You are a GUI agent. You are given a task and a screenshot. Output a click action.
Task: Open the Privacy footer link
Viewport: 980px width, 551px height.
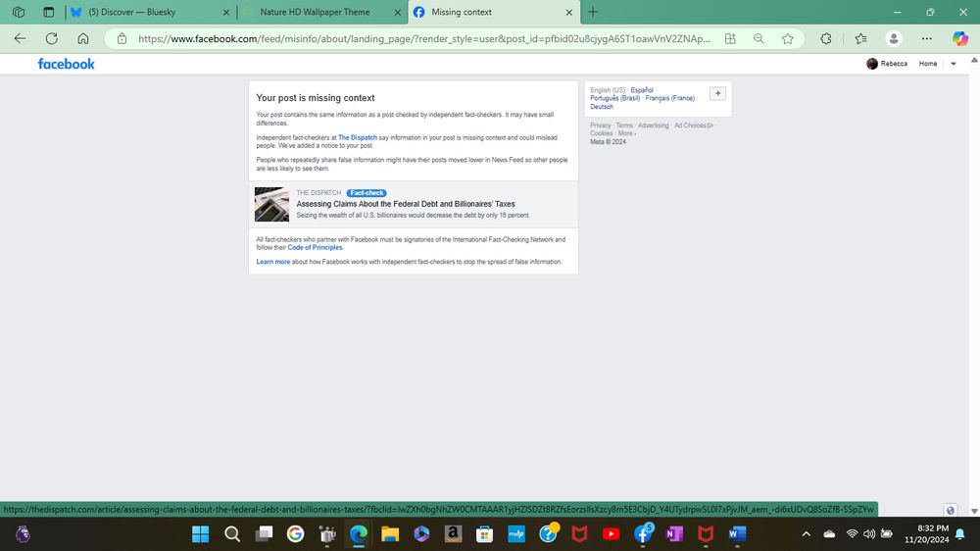[601, 125]
